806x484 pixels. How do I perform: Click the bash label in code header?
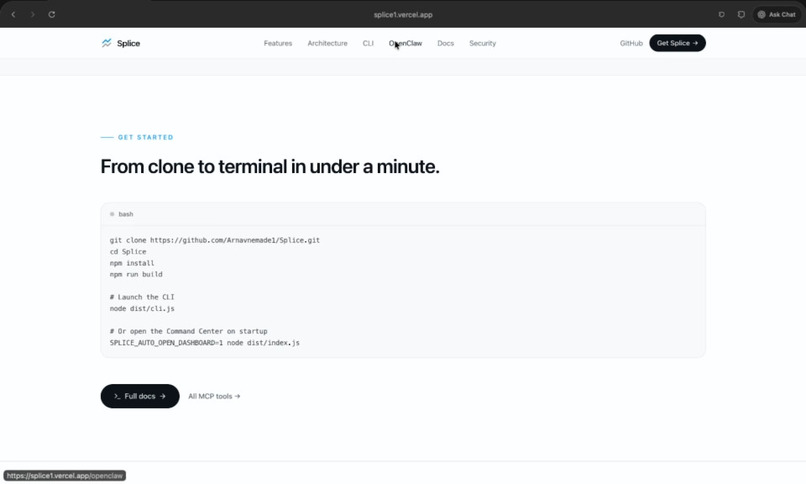tap(126, 214)
